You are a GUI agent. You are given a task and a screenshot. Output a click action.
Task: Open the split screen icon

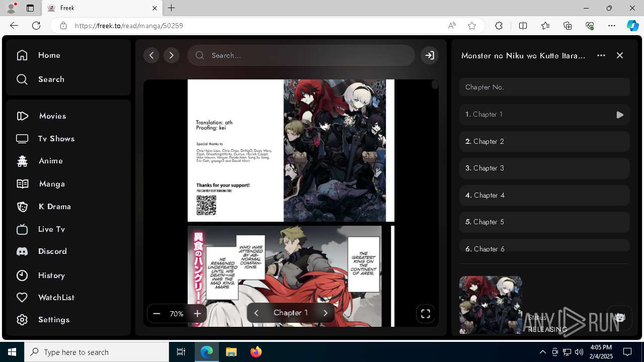(523, 26)
